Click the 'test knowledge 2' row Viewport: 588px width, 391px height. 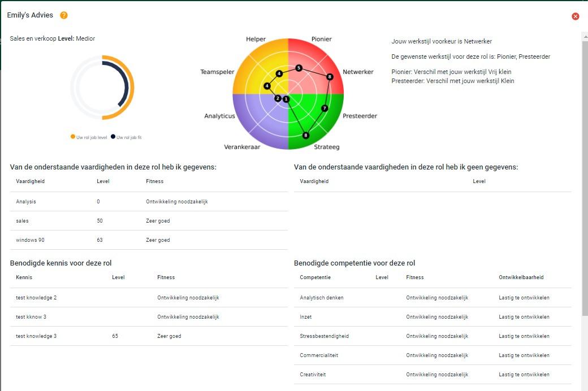[x=36, y=298]
